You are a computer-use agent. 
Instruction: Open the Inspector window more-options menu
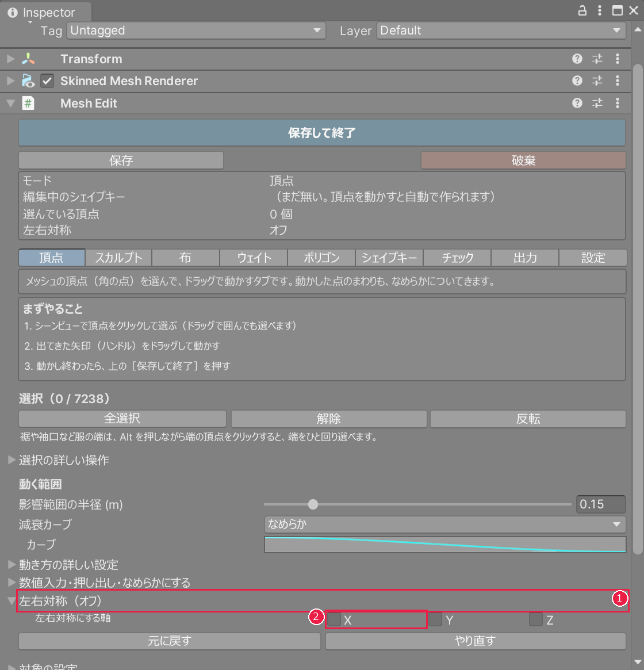(x=600, y=11)
